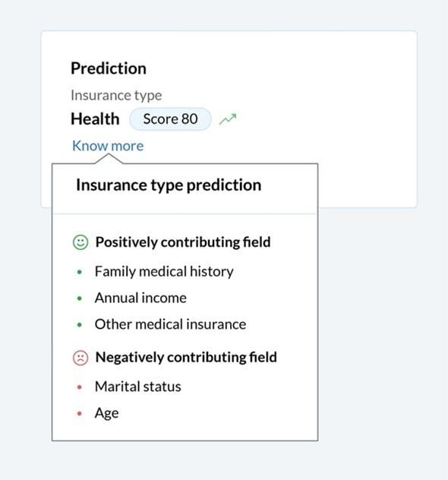Viewport: 448px width, 480px height.
Task: Click green bullet beside Annual income
Action: pos(80,298)
